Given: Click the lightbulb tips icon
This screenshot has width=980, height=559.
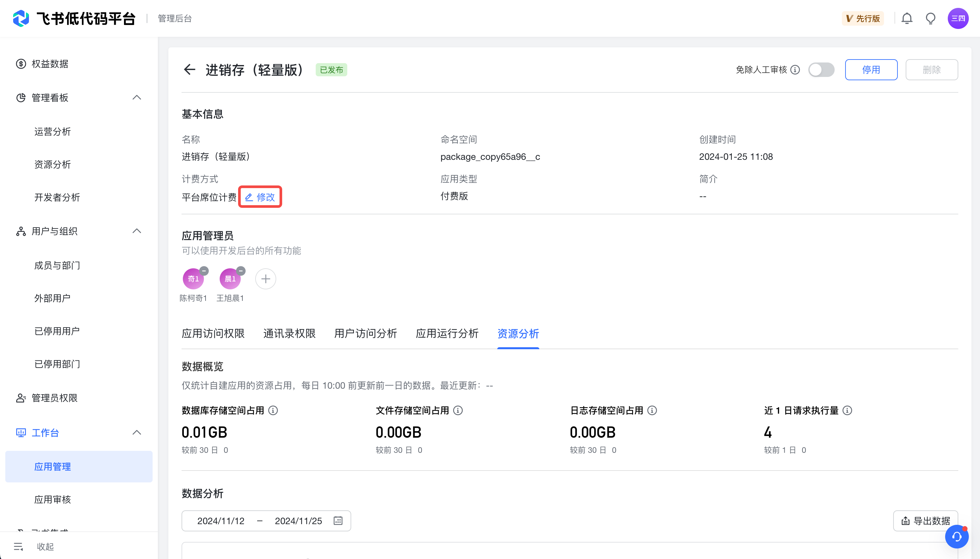Looking at the screenshot, I should coord(930,18).
